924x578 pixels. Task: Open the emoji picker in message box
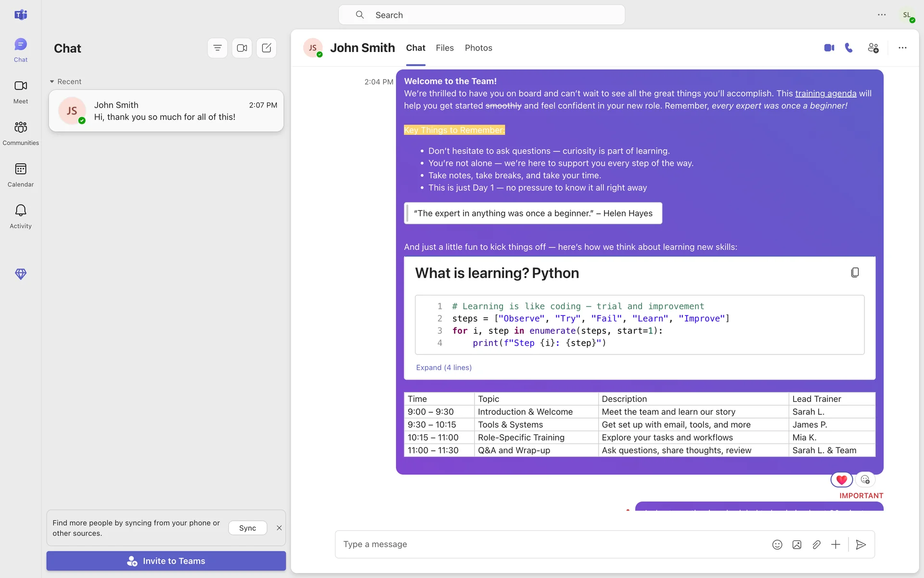pos(777,545)
